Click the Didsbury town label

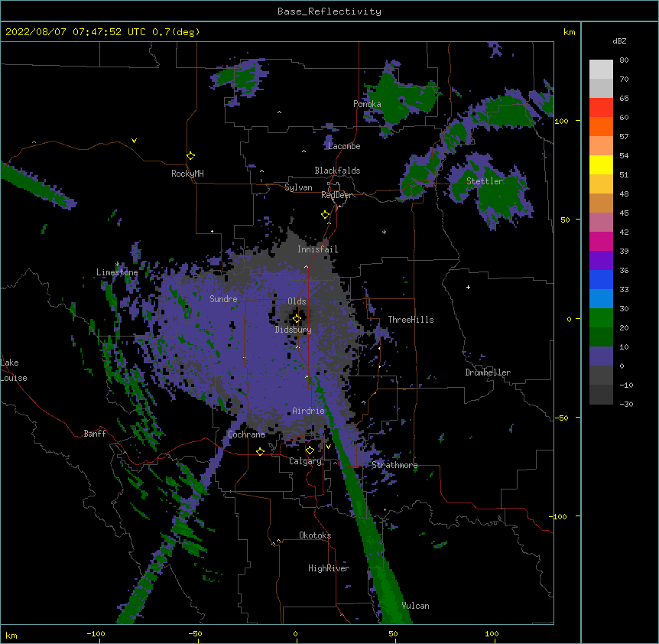tap(294, 330)
